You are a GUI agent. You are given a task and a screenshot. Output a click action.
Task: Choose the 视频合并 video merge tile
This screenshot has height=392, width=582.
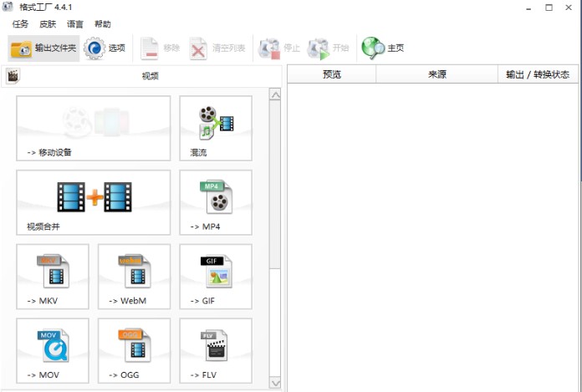[93, 202]
